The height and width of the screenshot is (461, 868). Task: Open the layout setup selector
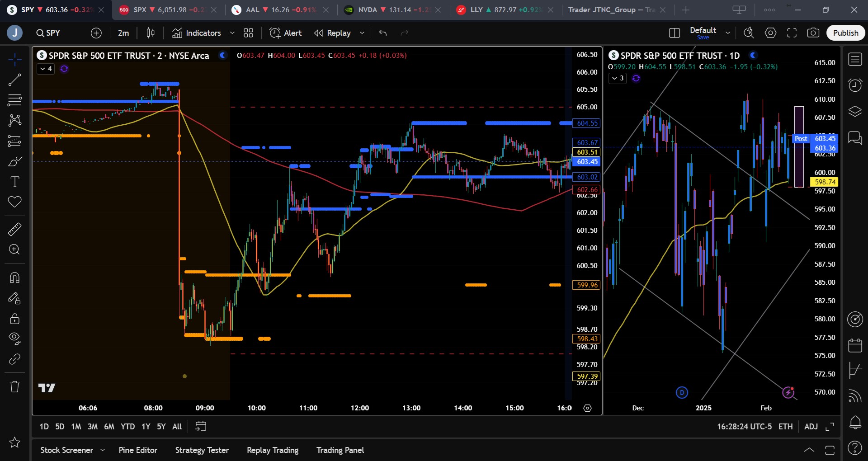click(x=675, y=33)
